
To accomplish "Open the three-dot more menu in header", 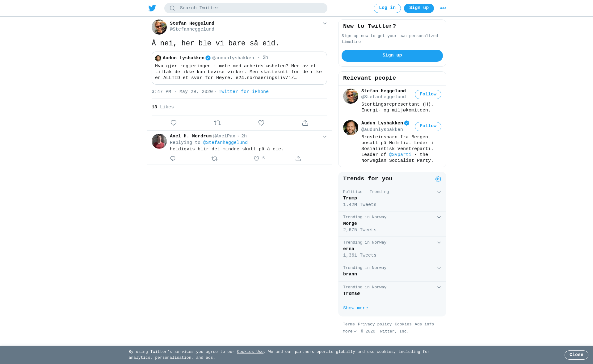I will tap(443, 8).
